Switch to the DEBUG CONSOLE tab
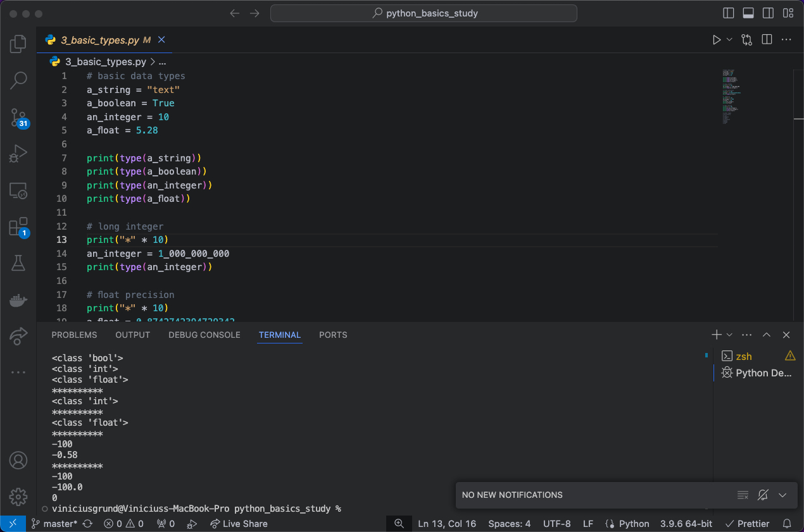 point(204,335)
